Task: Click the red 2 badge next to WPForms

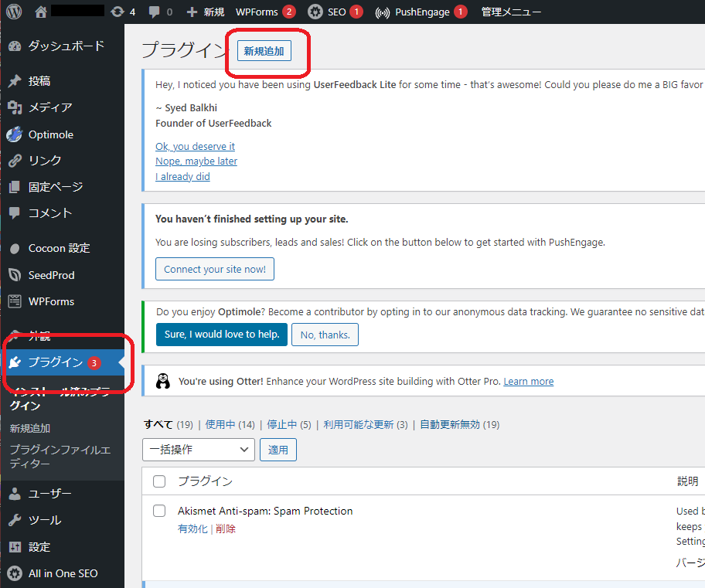Action: 289,12
